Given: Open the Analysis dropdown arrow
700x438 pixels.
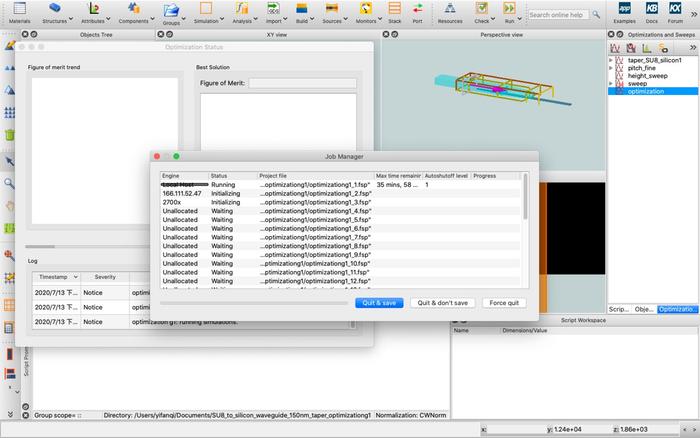Looking at the screenshot, I should (x=255, y=19).
